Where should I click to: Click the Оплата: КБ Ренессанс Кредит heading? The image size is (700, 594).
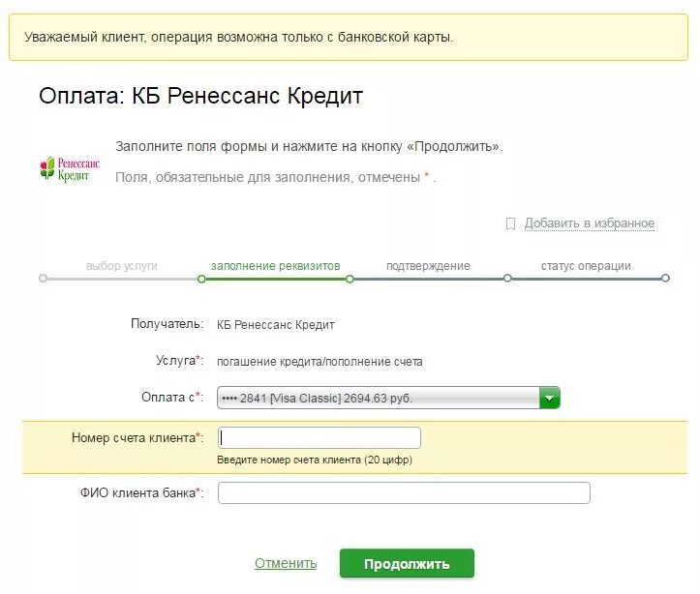click(200, 96)
